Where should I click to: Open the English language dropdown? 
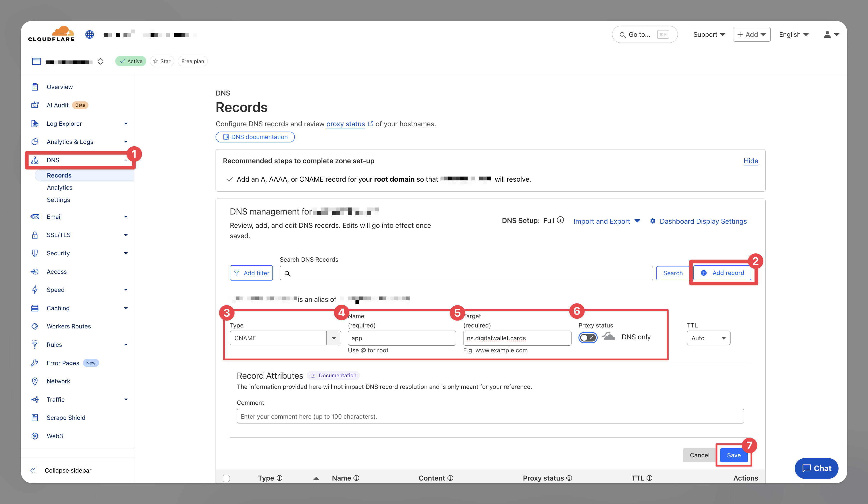794,35
